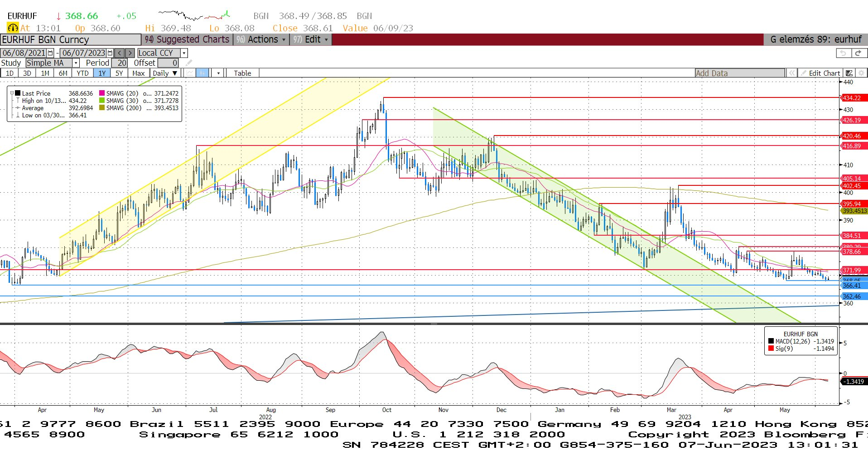Viewport: 868px width, 470px height.
Task: Step the date range forward
Action: coord(130,53)
